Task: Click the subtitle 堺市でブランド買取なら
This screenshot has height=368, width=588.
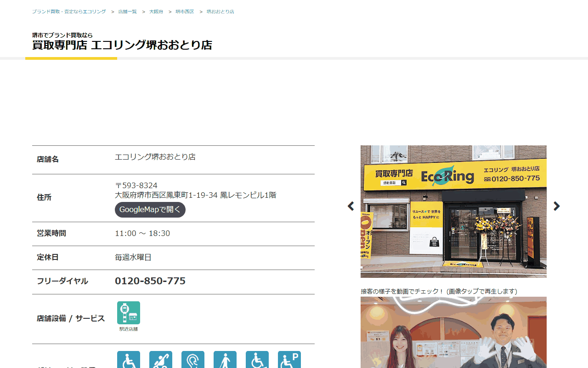Action: (62, 35)
